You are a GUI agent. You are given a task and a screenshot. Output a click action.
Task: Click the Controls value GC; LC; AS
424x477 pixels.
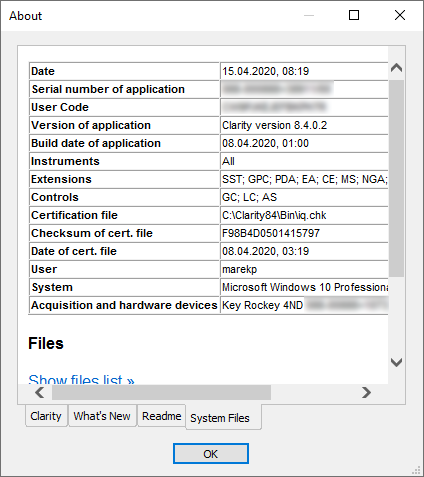click(x=249, y=197)
